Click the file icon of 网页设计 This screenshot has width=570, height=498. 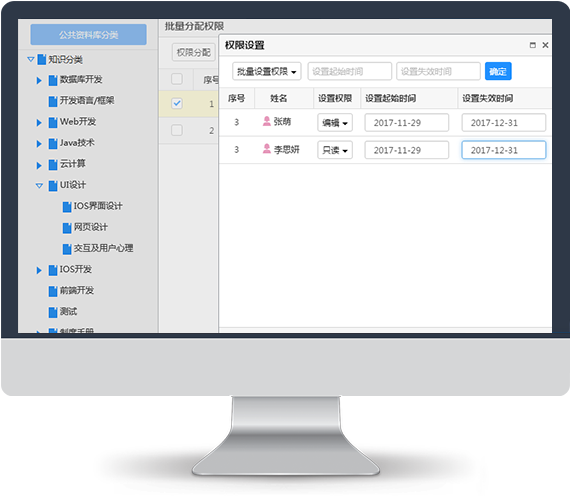(67, 228)
